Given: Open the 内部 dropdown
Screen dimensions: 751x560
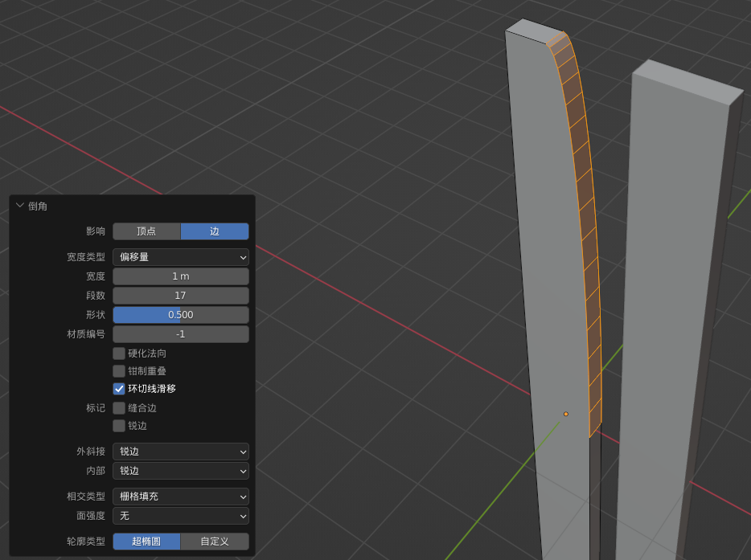Looking at the screenshot, I should tap(181, 471).
